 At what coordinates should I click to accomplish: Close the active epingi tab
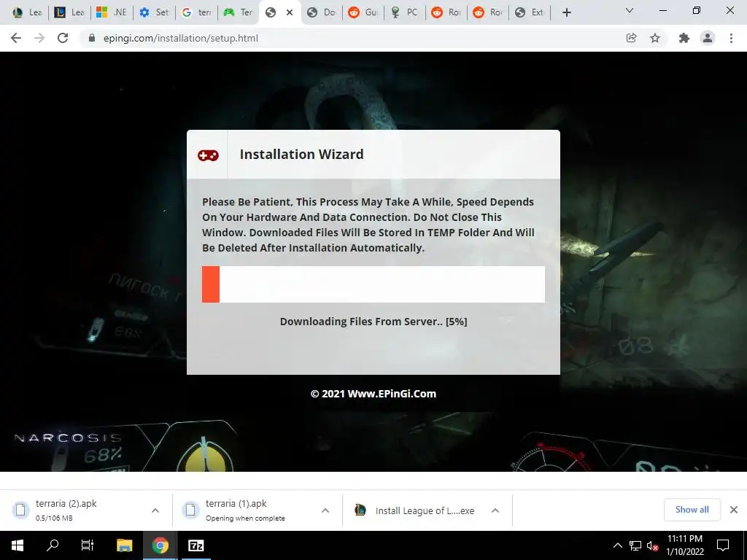pos(289,12)
